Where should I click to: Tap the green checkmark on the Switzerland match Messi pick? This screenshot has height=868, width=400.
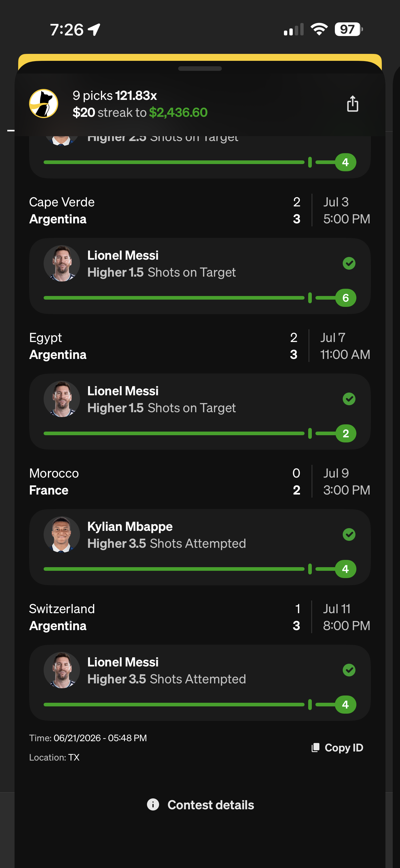349,670
